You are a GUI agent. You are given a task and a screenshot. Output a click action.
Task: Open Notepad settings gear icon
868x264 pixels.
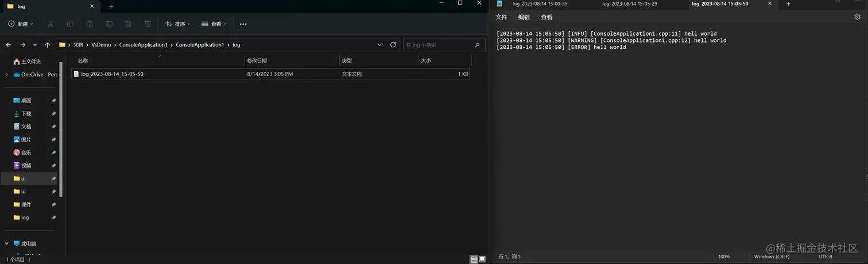pos(858,17)
